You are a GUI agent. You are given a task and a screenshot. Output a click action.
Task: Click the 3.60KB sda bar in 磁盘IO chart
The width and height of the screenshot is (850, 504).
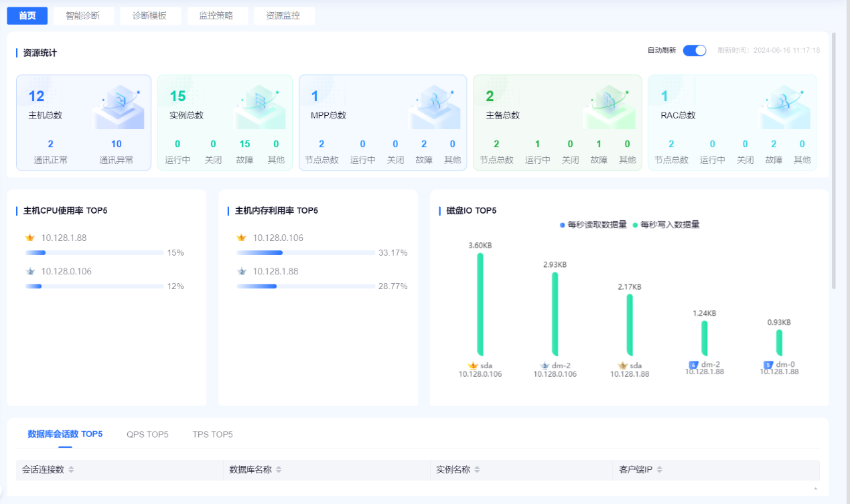coord(480,305)
